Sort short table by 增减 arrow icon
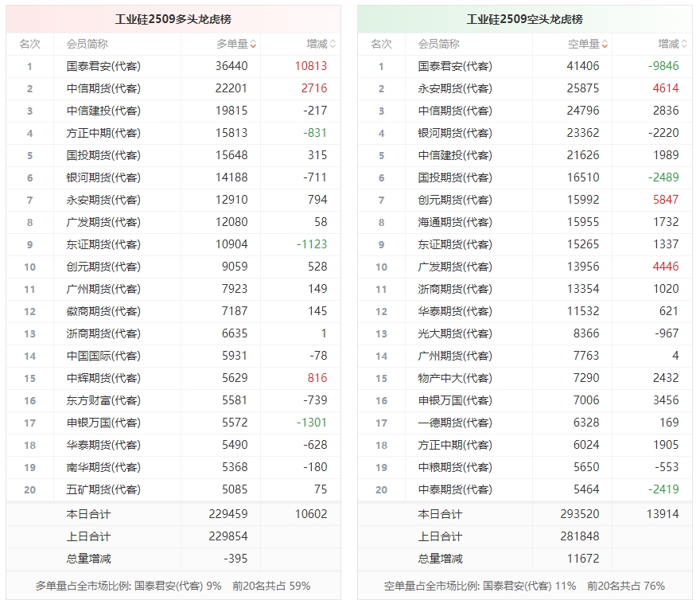 (x=684, y=44)
